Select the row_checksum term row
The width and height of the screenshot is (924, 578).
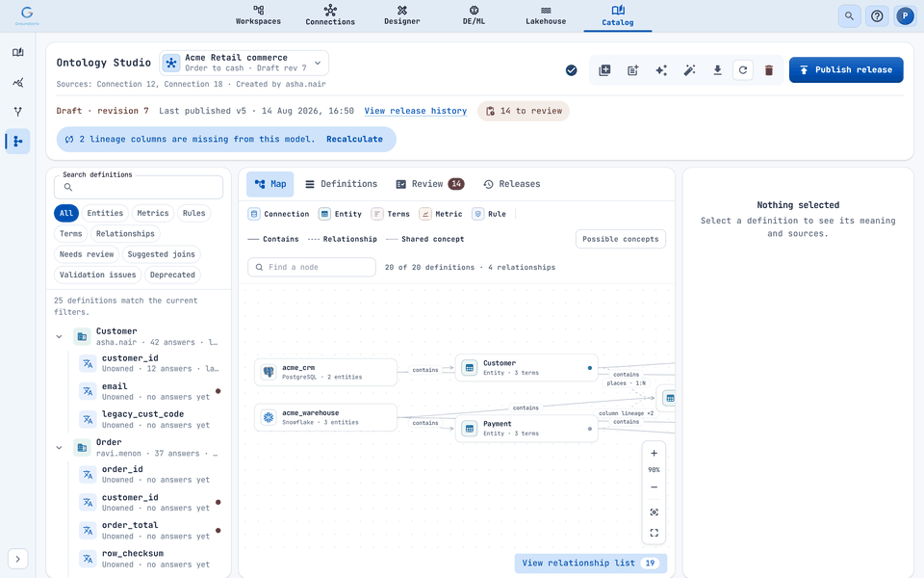(x=150, y=559)
